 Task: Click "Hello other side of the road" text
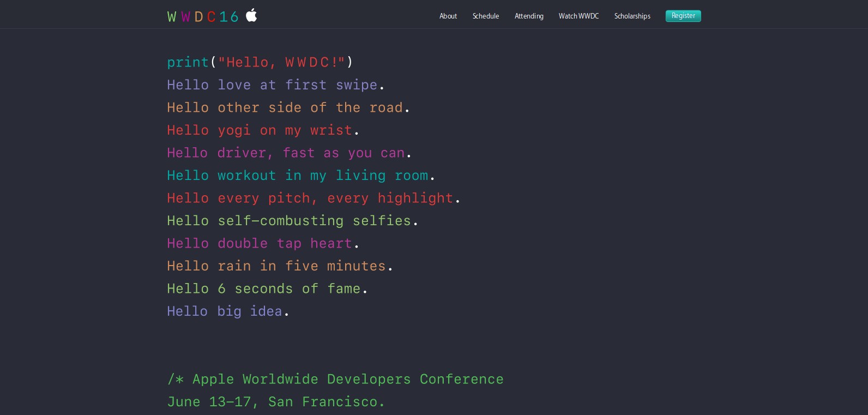tap(288, 108)
